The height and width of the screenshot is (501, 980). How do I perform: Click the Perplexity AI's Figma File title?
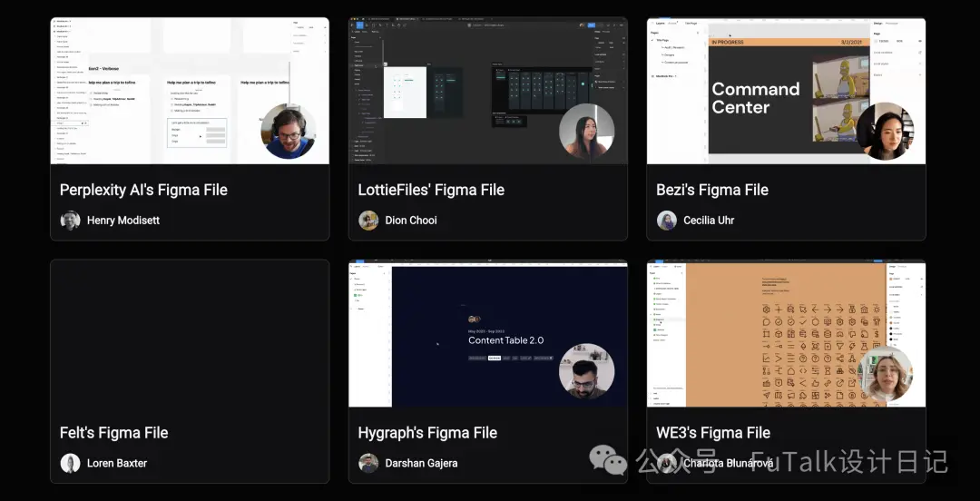click(x=143, y=190)
